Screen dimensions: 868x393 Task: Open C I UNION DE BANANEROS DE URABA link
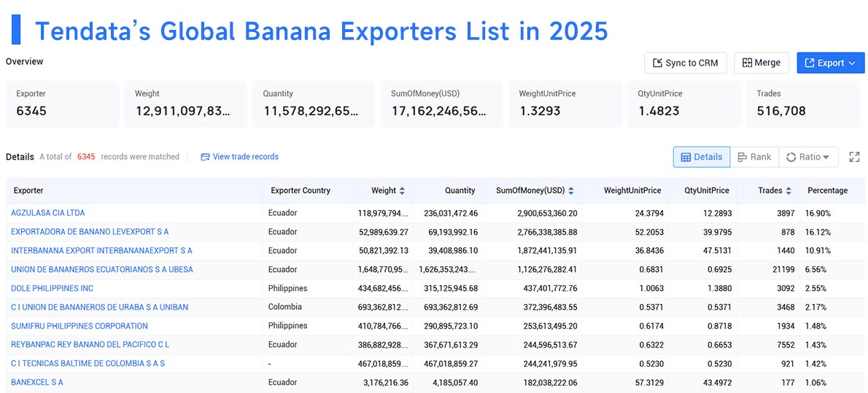pos(100,307)
